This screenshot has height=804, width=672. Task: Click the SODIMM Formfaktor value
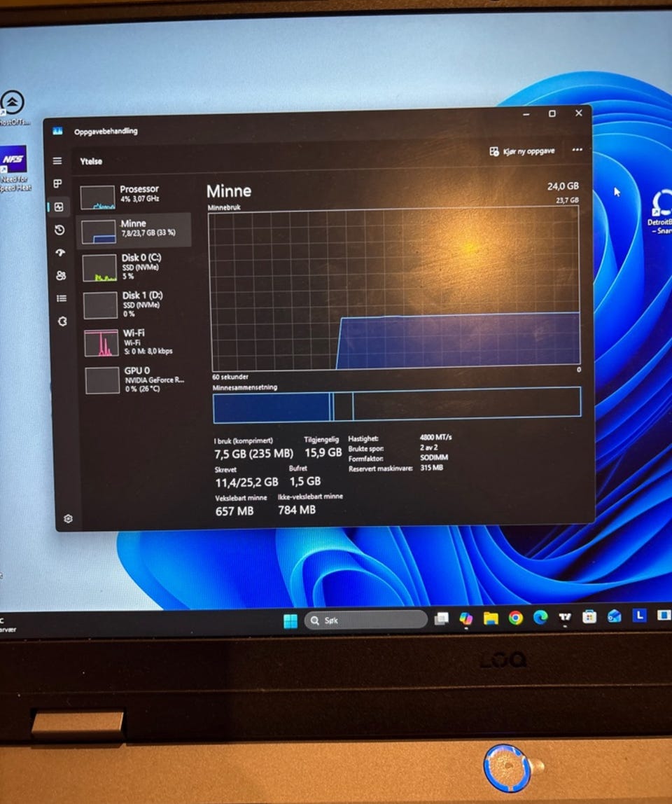tap(434, 457)
